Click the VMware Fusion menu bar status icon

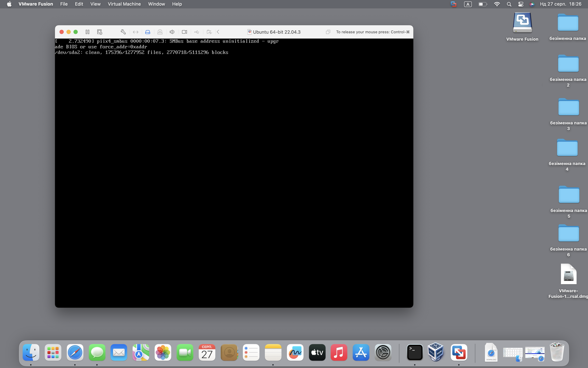click(453, 4)
